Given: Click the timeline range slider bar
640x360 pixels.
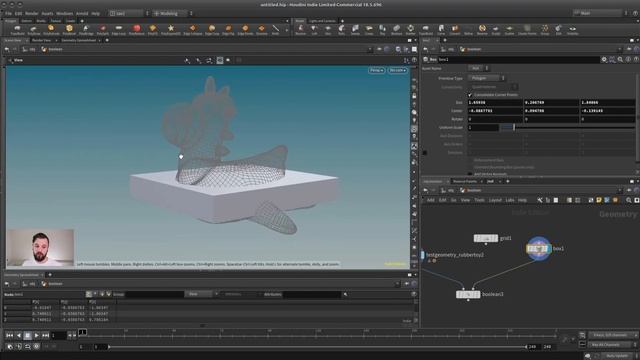Looking at the screenshot, I should (317, 347).
